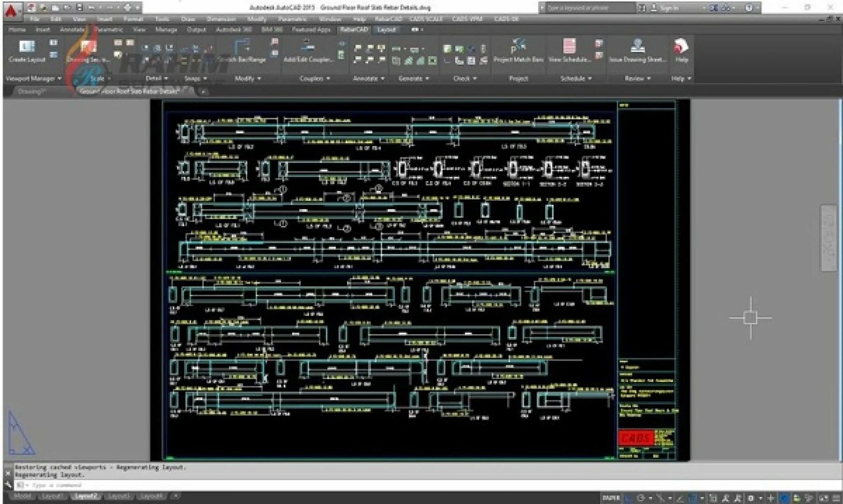Click the Stretch Bar/Range icon
Image resolution: width=843 pixels, height=504 pixels.
pyautogui.click(x=242, y=46)
